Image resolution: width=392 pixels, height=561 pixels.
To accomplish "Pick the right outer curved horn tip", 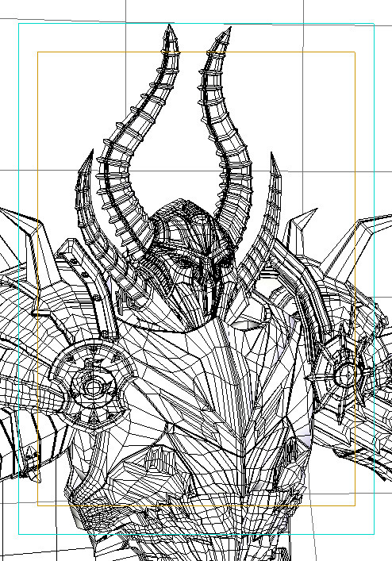I will point(275,164).
